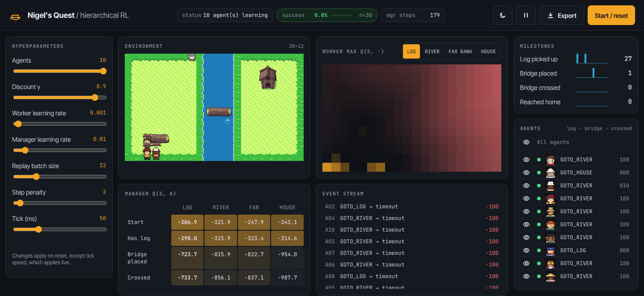The width and height of the screenshot is (644, 296).
Task: Hide the GOTO_HOUSE agent with its eye icon
Action: pyautogui.click(x=526, y=173)
